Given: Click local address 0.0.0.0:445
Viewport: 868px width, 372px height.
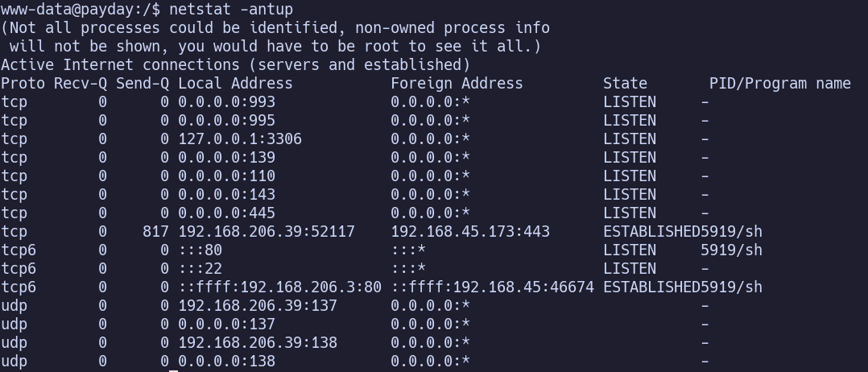Looking at the screenshot, I should 226,213.
